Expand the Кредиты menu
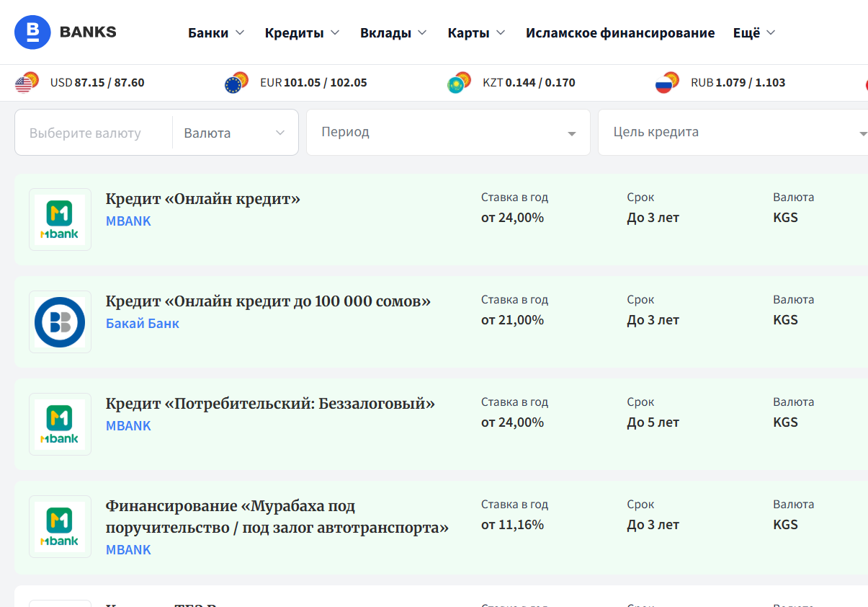This screenshot has width=868, height=607. [x=302, y=32]
